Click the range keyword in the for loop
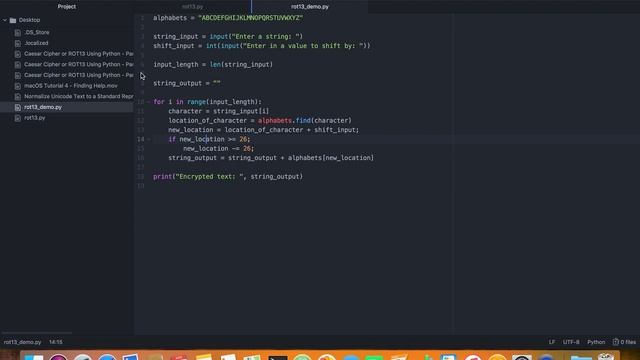640x360 pixels. pyautogui.click(x=196, y=102)
